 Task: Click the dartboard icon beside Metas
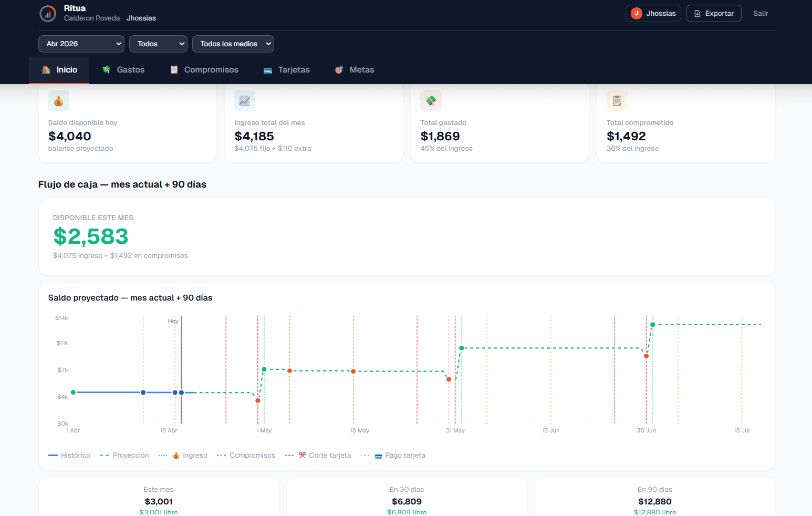pos(338,69)
